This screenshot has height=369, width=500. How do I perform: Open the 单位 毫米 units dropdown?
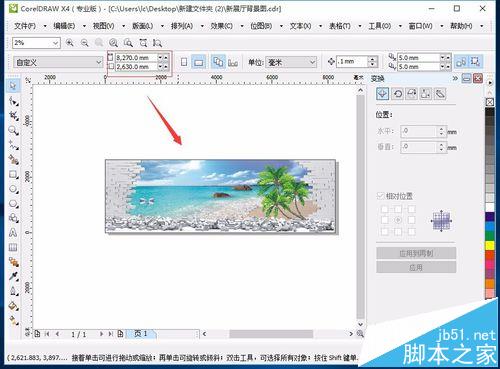tap(312, 62)
